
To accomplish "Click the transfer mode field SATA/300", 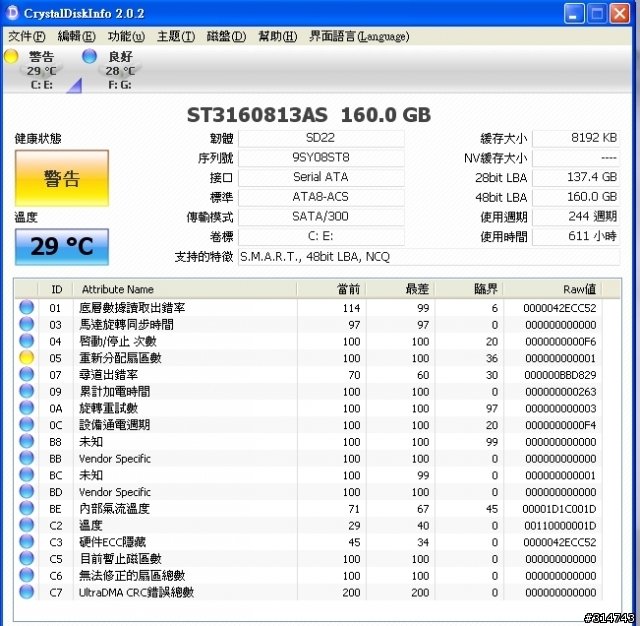I will click(321, 217).
